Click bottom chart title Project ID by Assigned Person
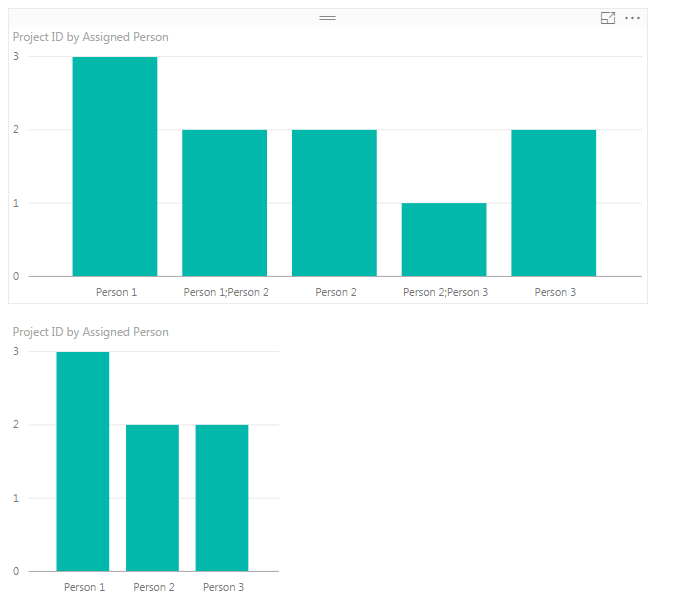The height and width of the screenshot is (610, 683). coord(91,332)
